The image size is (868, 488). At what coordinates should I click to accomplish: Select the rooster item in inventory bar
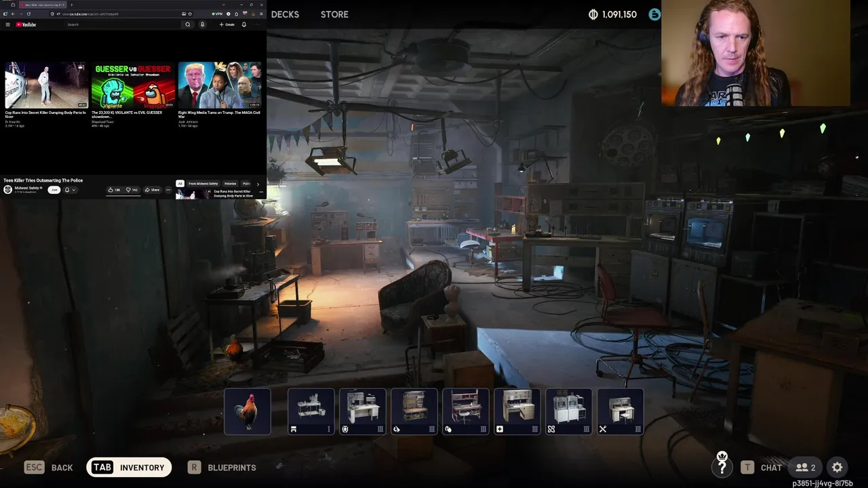(x=248, y=411)
